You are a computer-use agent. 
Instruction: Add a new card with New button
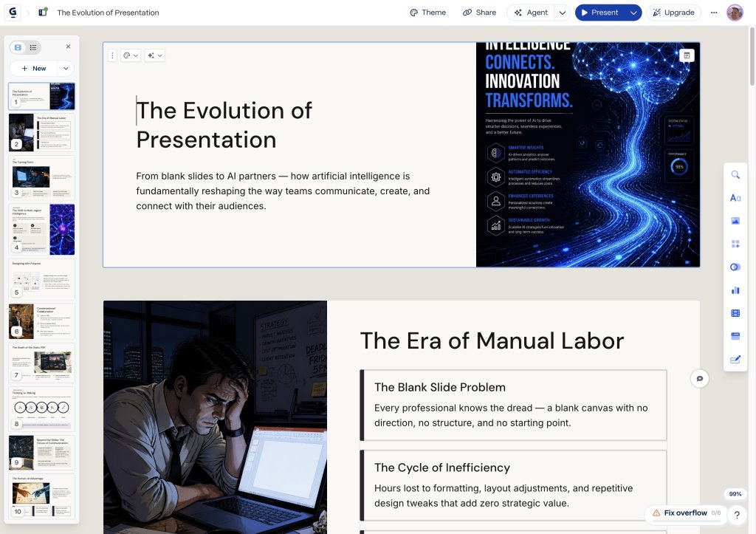[33, 69]
